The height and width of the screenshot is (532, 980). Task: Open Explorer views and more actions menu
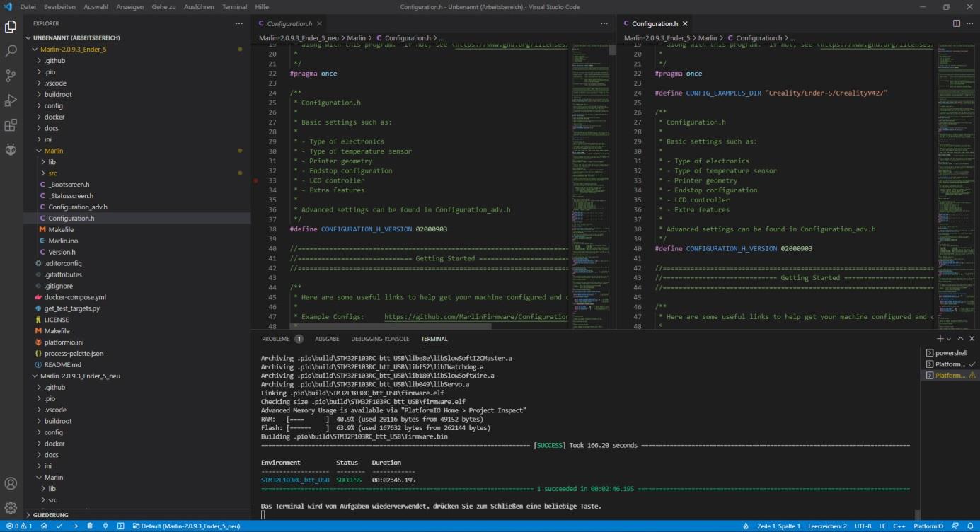click(239, 23)
